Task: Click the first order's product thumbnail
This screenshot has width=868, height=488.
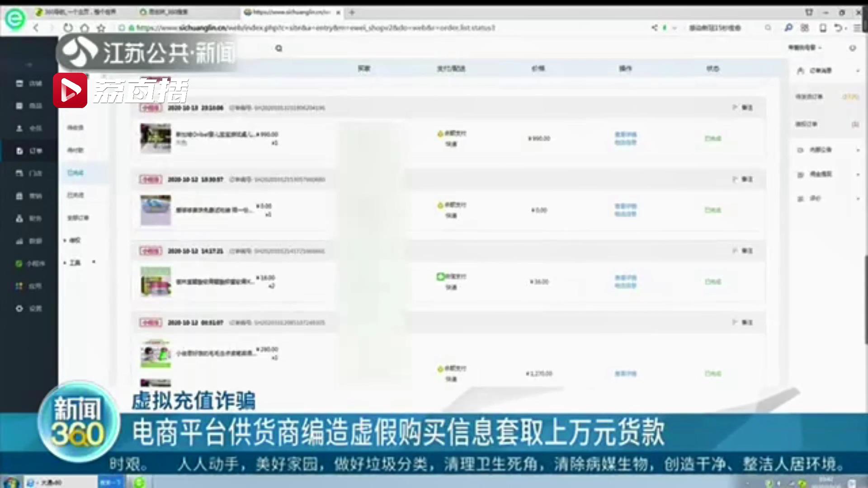Action: [156, 138]
